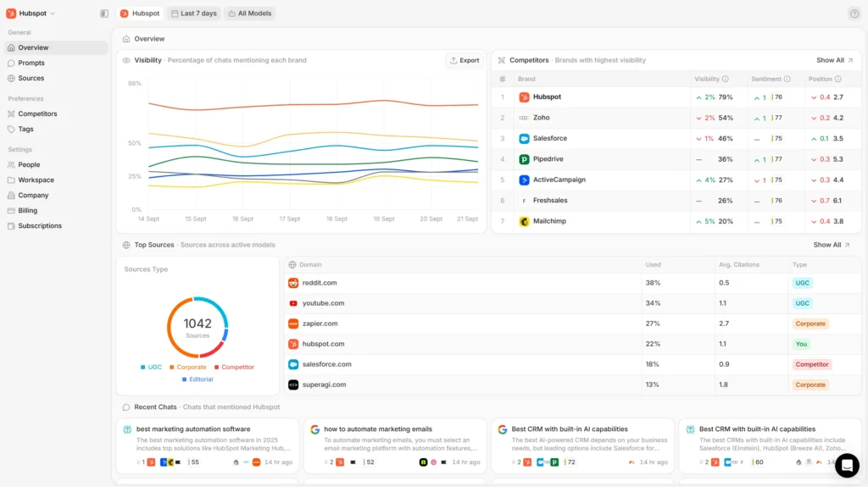Select the Freshsales competitor row
This screenshot has width=868, height=487.
pyautogui.click(x=676, y=201)
